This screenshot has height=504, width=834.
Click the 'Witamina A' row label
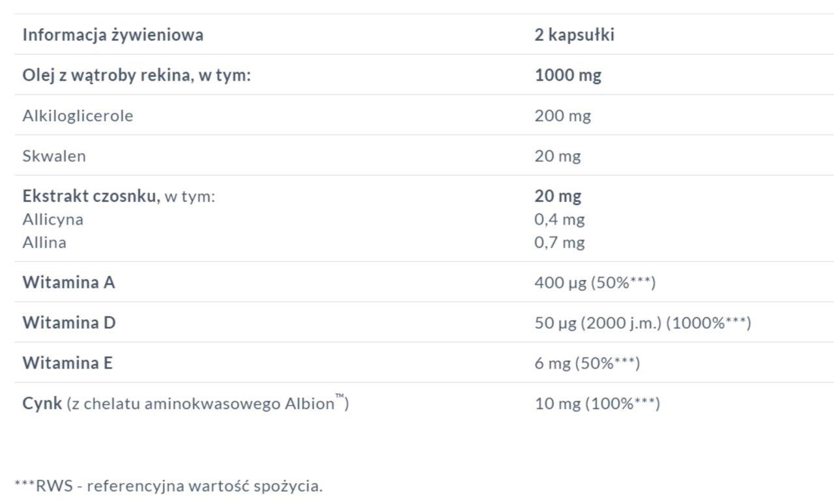[x=68, y=283]
